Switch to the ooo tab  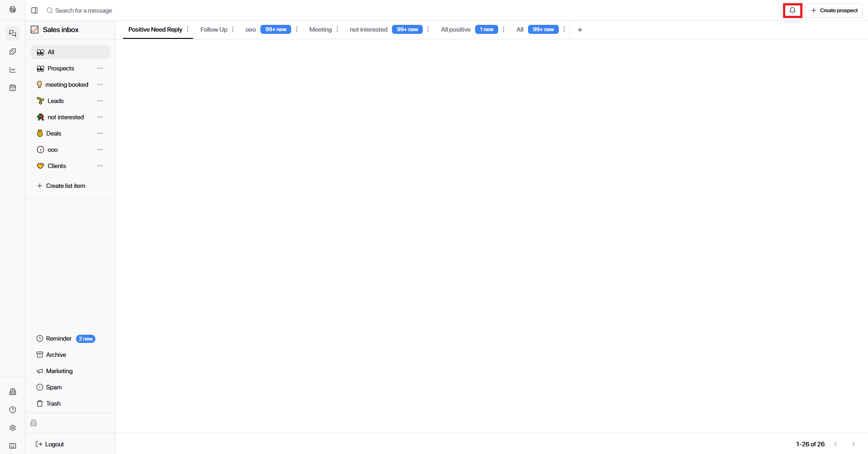[x=250, y=29]
